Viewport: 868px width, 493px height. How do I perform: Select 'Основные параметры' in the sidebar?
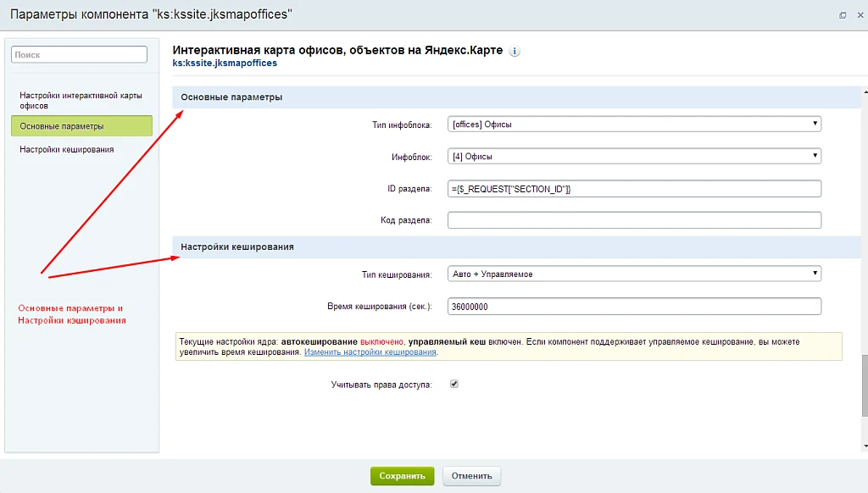[x=81, y=126]
